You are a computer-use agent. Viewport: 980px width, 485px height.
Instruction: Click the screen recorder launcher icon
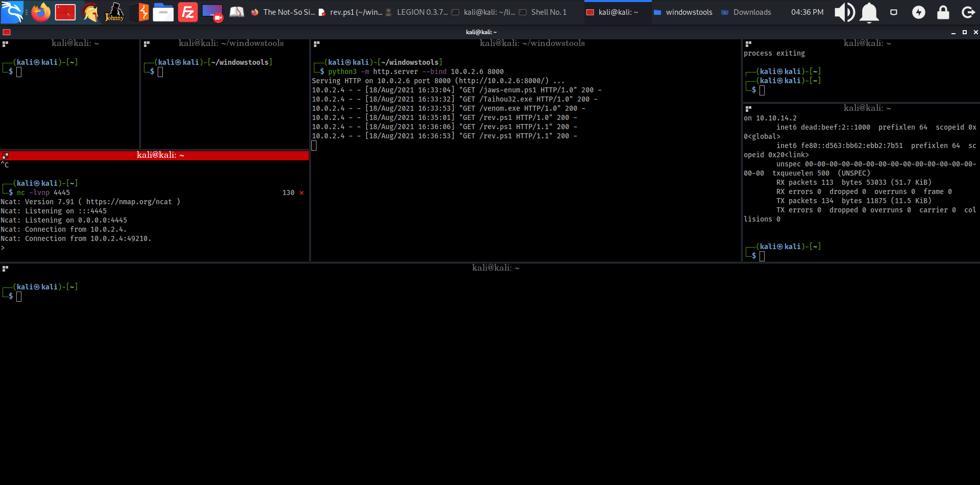click(212, 12)
